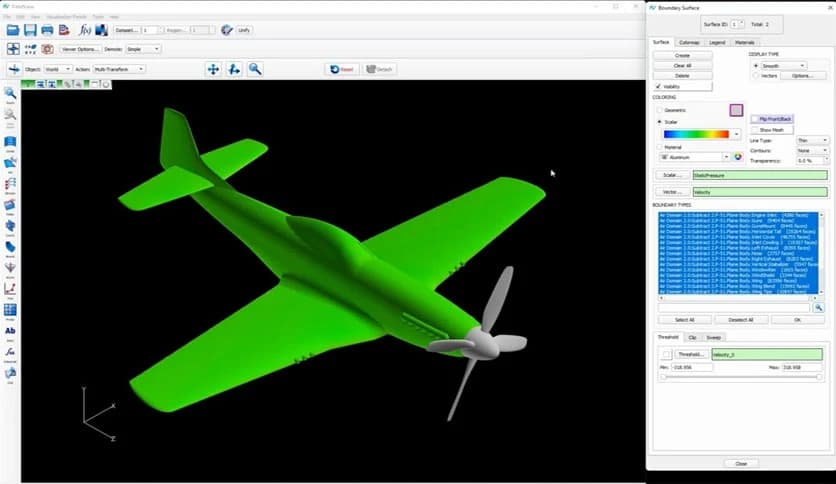
Task: Select the magnifier zoom tool in transform bar
Action: point(255,69)
